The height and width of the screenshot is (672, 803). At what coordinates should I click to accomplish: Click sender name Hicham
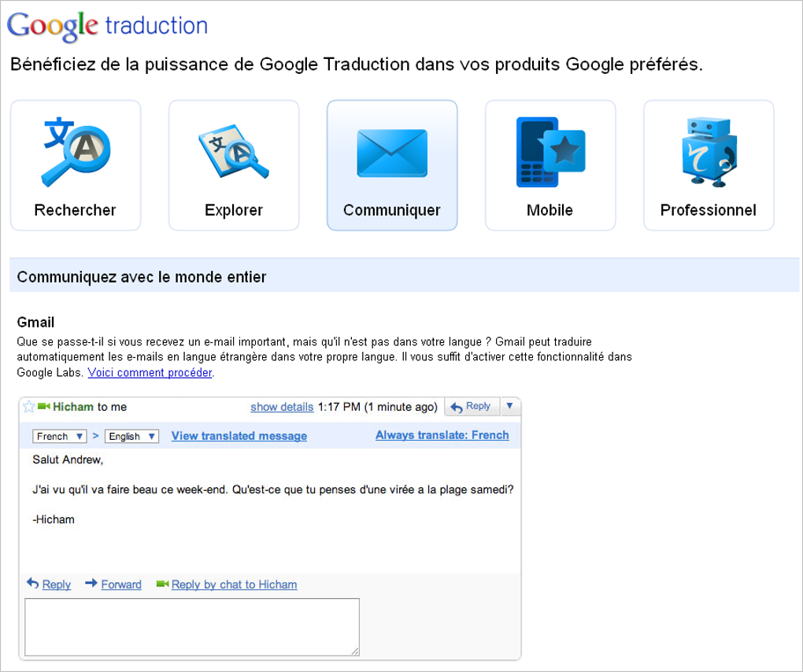point(73,407)
